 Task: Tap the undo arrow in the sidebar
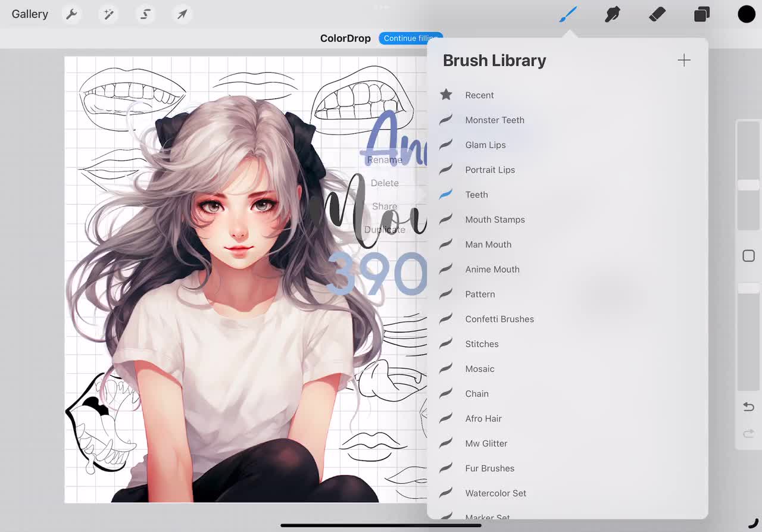click(x=748, y=406)
